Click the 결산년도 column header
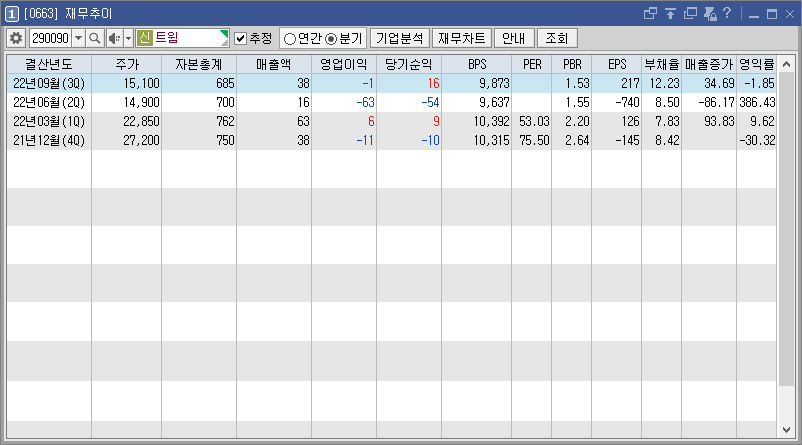This screenshot has height=445, width=802. [x=49, y=64]
